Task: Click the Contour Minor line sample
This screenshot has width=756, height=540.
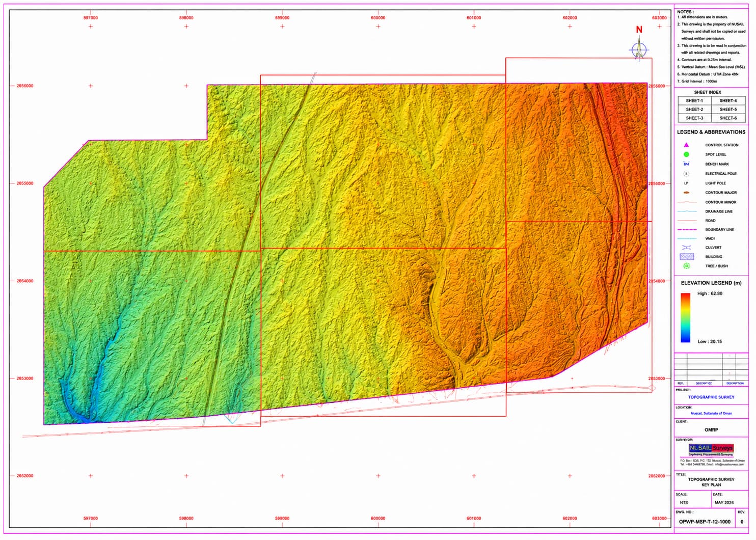Action: click(x=687, y=202)
